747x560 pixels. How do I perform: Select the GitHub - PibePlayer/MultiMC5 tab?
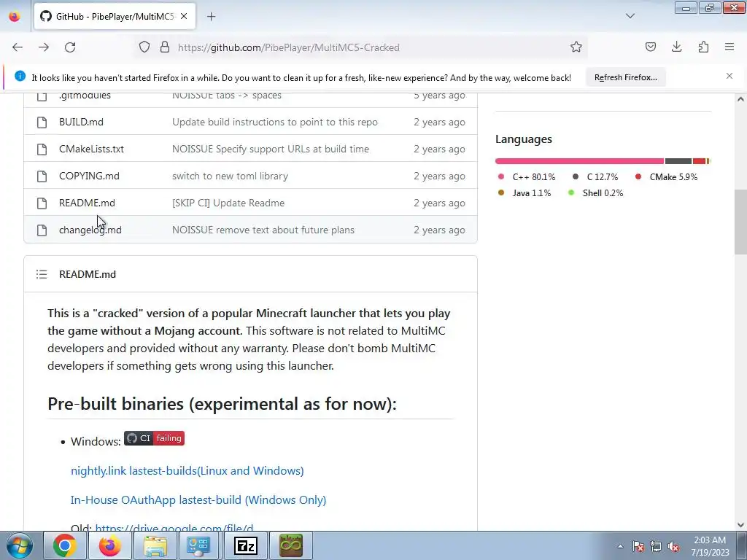pyautogui.click(x=115, y=17)
